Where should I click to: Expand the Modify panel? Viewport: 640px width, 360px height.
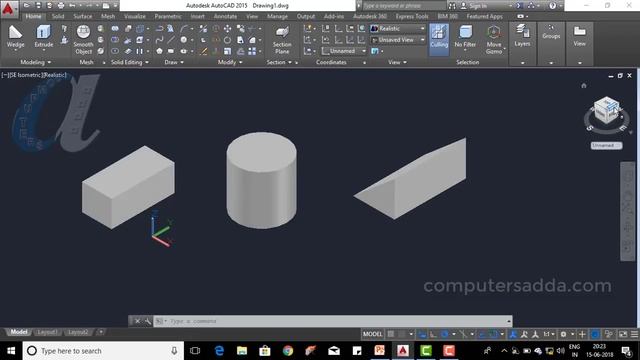click(230, 62)
